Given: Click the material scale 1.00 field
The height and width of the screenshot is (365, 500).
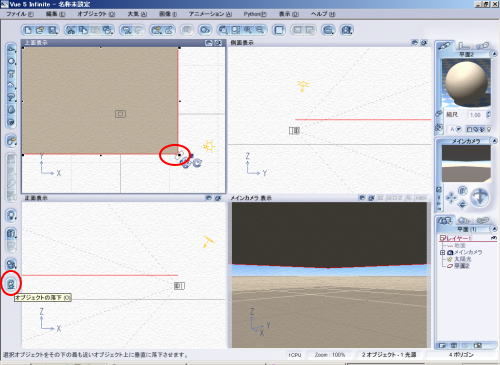Looking at the screenshot, I should pos(475,115).
